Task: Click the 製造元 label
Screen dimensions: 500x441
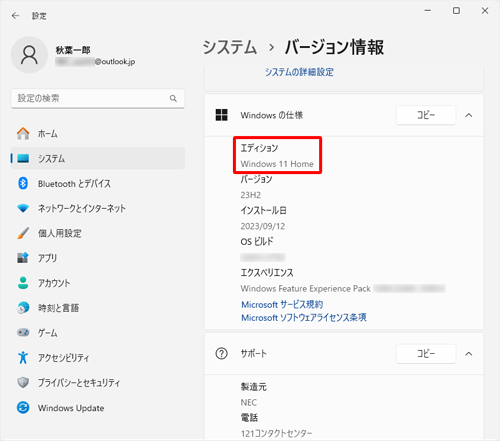Action: pos(254,387)
